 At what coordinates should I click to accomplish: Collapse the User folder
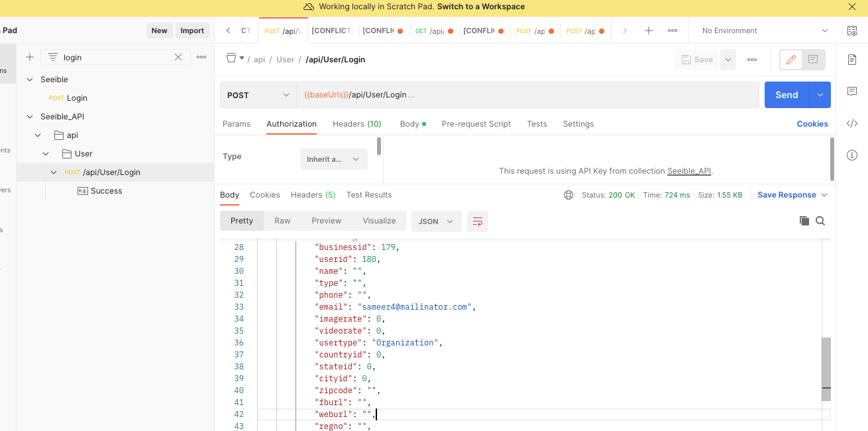point(46,154)
